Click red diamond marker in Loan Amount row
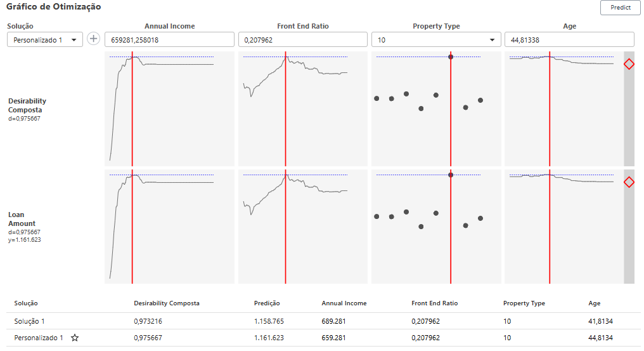 629,182
